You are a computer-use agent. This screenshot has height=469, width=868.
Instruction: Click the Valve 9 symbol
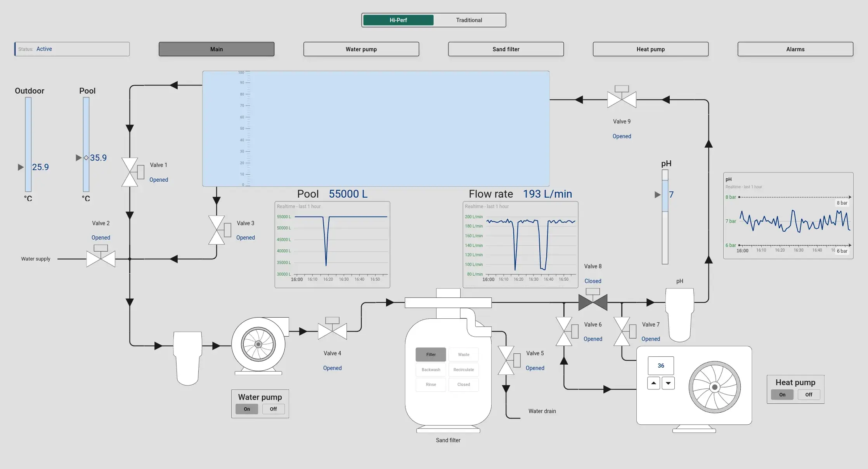(622, 99)
